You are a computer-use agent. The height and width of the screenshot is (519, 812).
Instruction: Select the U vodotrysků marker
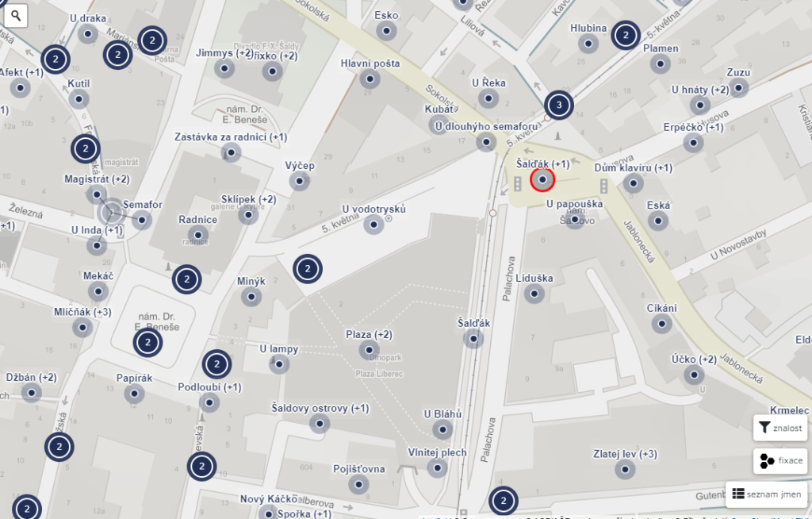point(373,225)
